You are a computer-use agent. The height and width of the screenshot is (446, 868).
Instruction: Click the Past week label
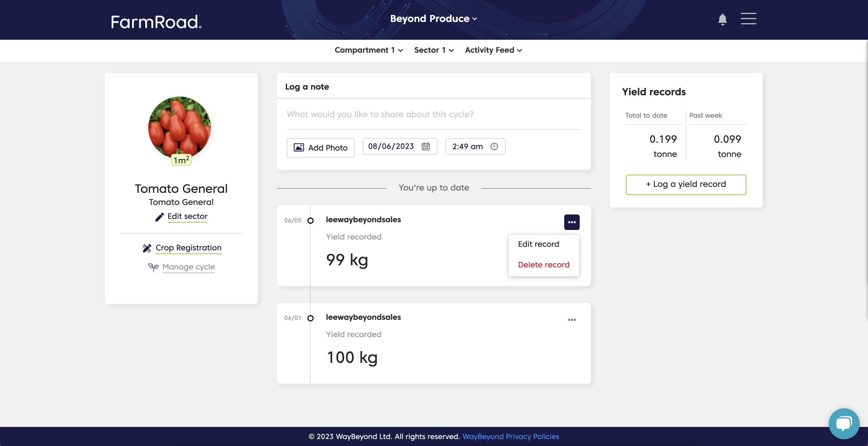(705, 115)
